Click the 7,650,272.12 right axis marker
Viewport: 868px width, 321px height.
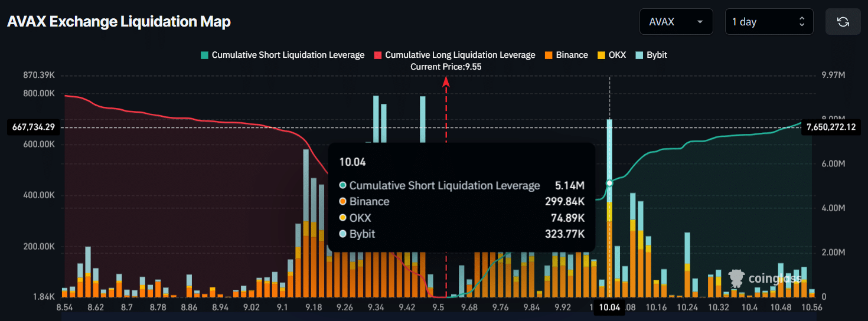[831, 127]
